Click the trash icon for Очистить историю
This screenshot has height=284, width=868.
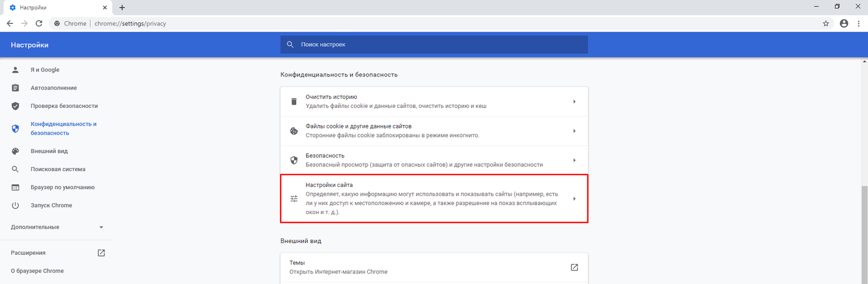click(294, 101)
